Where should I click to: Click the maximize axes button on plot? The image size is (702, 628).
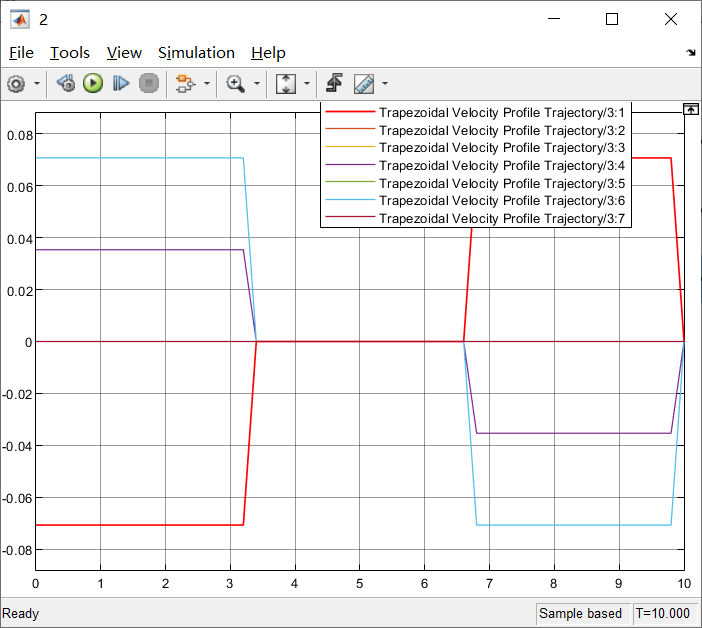point(690,109)
